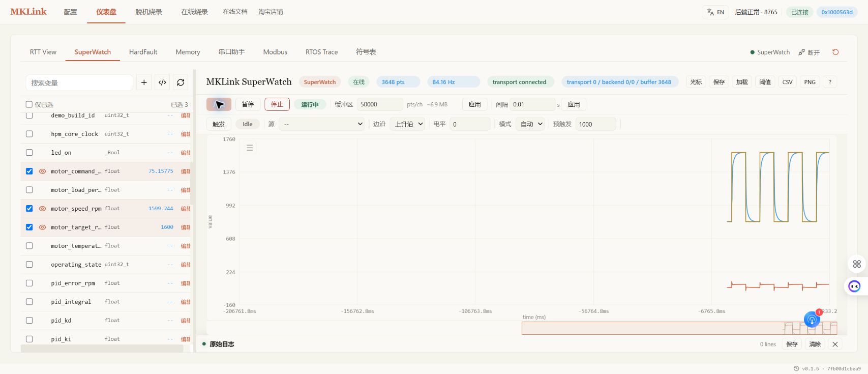868x374 pixels.
Task: Click the blue upload notification bubble icon
Action: click(812, 320)
